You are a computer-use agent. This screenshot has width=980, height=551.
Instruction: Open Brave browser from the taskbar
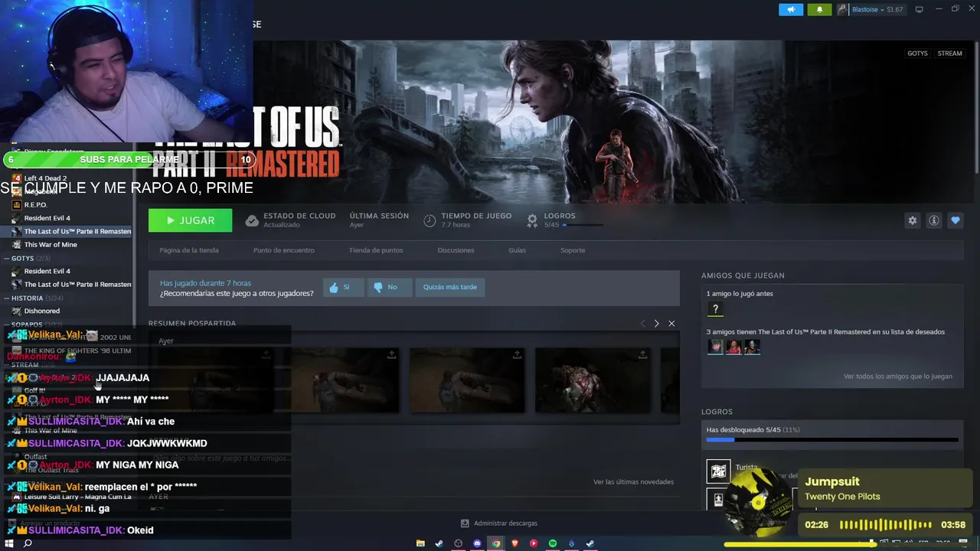click(x=514, y=543)
